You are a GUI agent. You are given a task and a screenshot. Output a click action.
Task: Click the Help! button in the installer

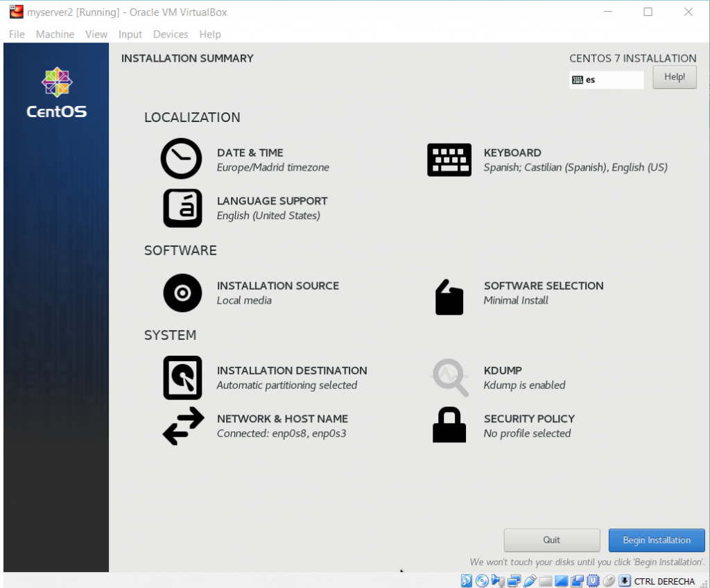coord(675,77)
